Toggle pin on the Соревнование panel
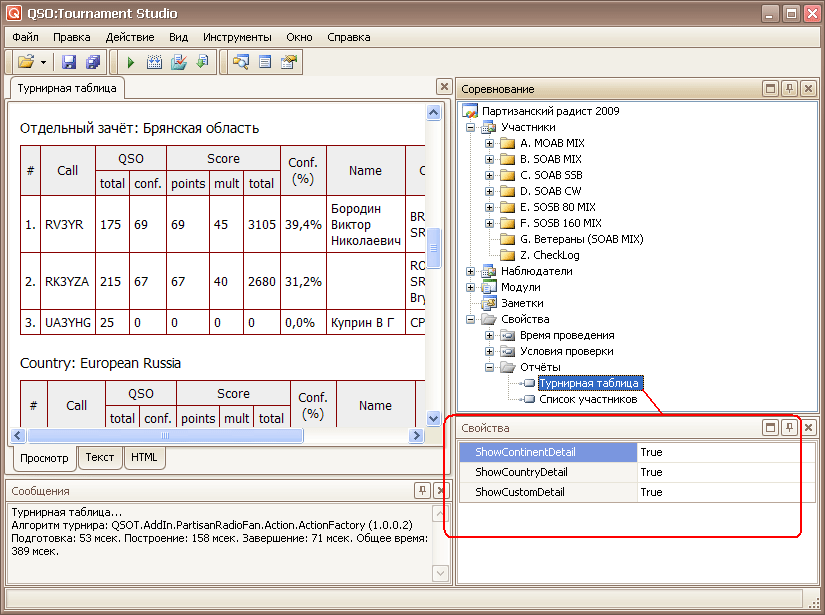Viewport: 825px width, 615px height. tap(790, 89)
